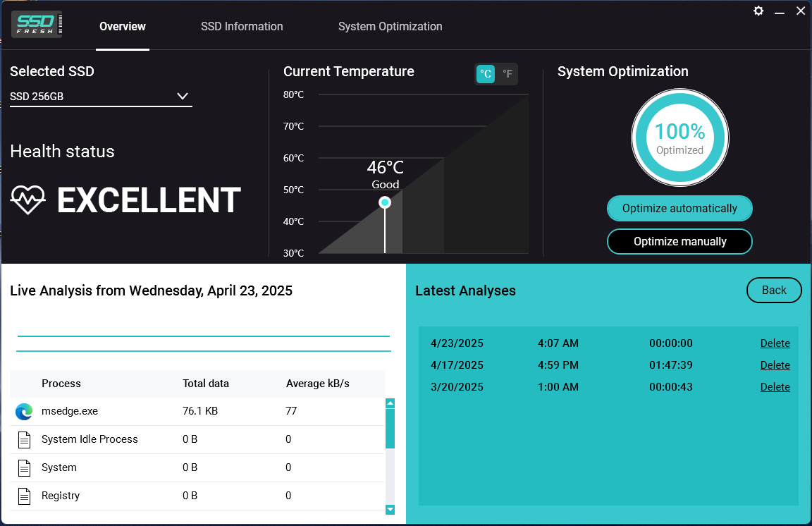This screenshot has height=526, width=812.
Task: Delete the 4/17/2025 analysis entry
Action: coord(775,365)
